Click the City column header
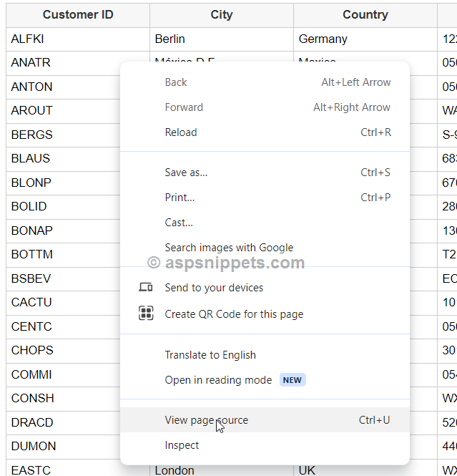The image size is (457, 476). [x=222, y=15]
